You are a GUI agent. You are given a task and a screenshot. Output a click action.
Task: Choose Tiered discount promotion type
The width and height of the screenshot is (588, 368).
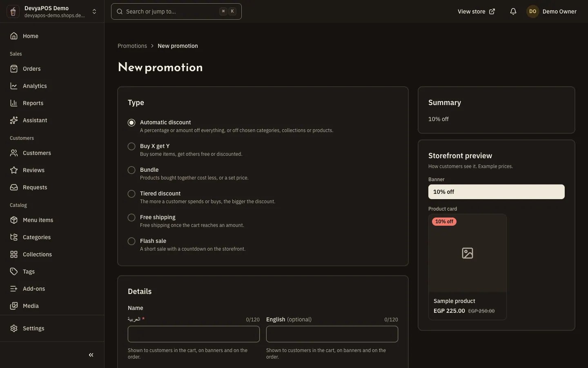[x=131, y=194]
